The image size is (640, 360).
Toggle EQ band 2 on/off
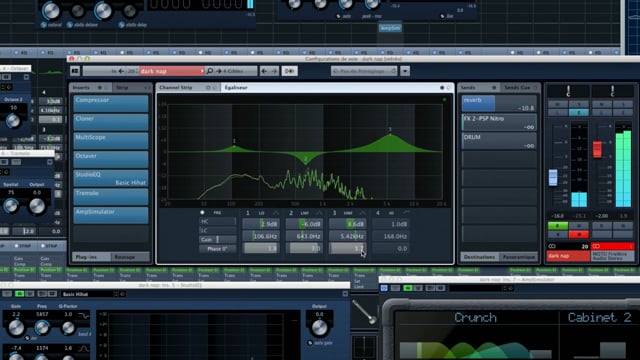click(x=291, y=213)
